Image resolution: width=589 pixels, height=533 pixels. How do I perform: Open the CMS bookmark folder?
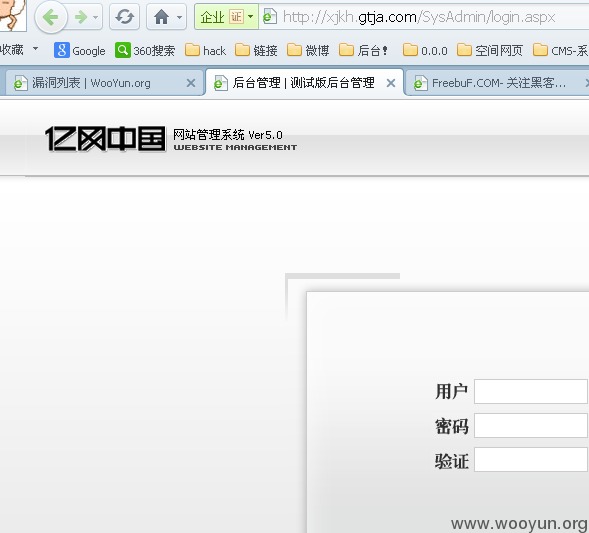(560, 50)
